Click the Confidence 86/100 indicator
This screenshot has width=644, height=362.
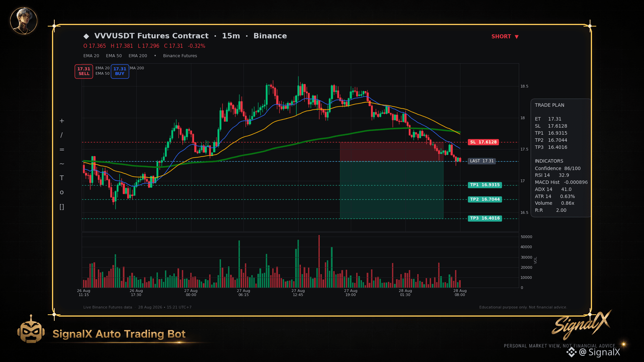click(558, 168)
